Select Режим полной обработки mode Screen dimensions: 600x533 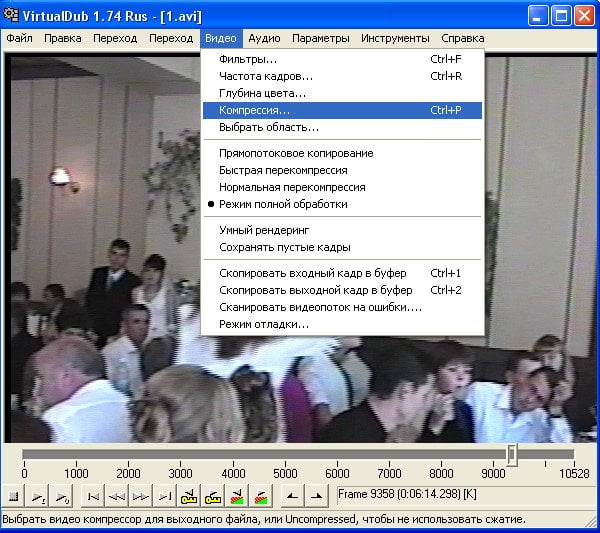[x=283, y=204]
